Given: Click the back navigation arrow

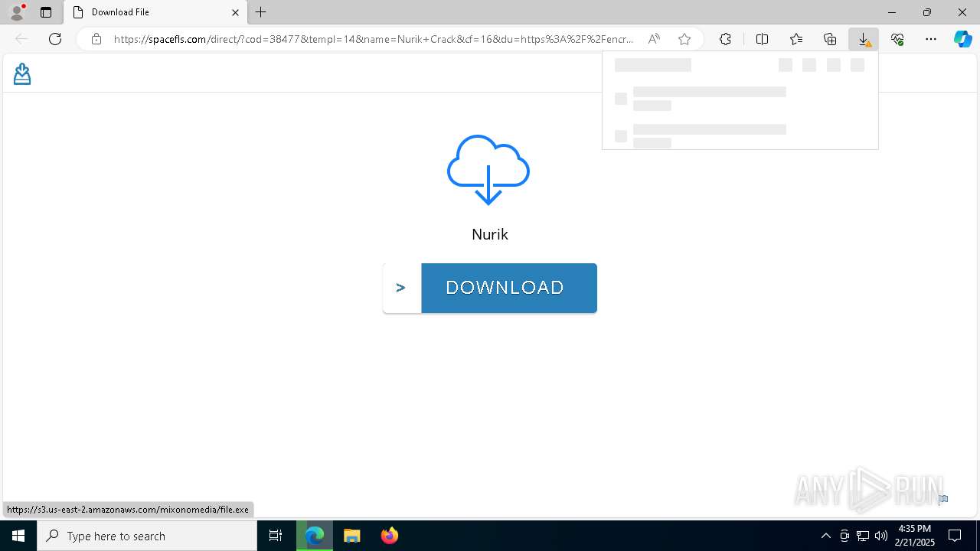Looking at the screenshot, I should point(21,39).
